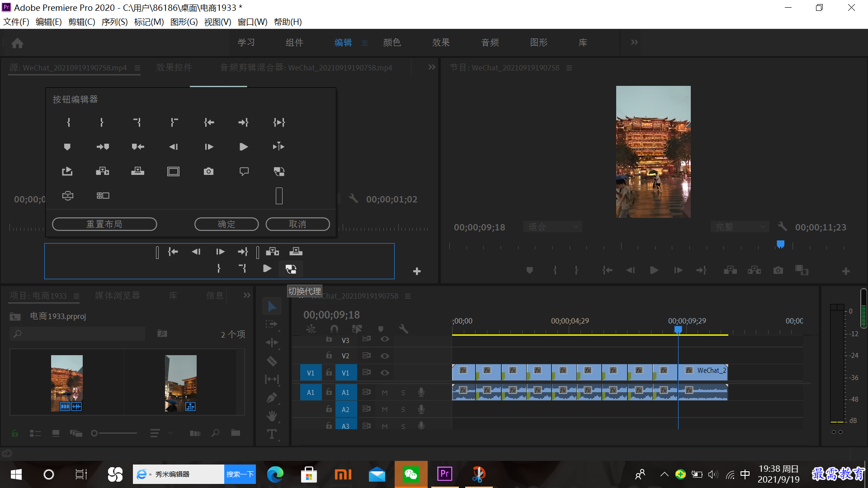This screenshot has height=488, width=868.
Task: Click the 重置布局 button
Action: coord(104,224)
